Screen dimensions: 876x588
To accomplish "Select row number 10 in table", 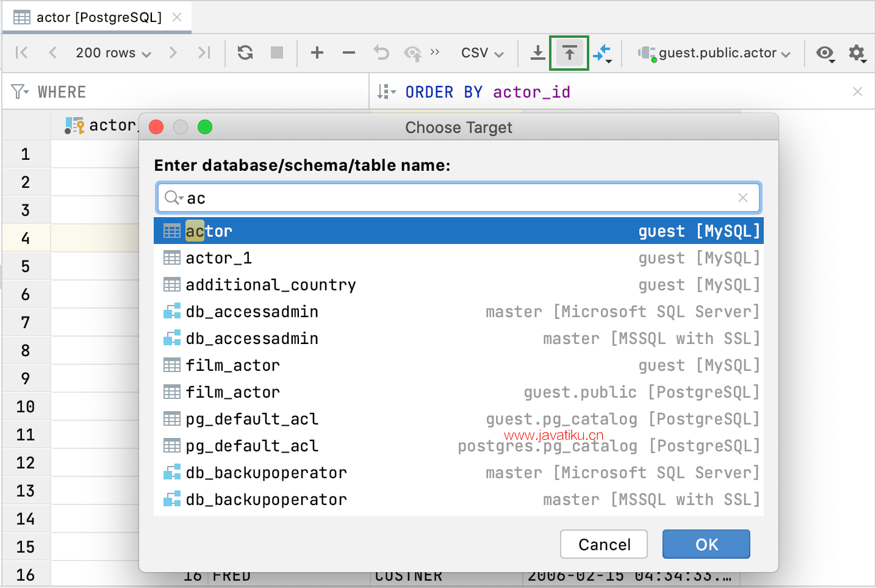I will coord(26,407).
